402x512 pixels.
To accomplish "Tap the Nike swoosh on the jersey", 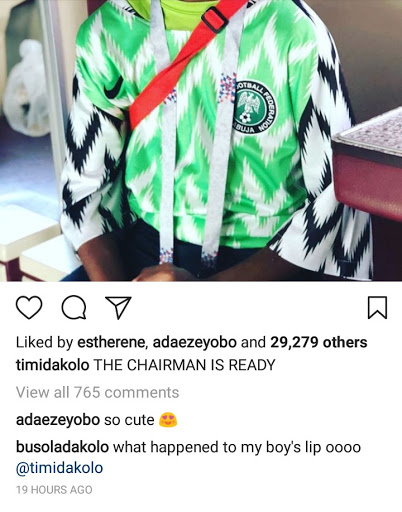I will (113, 89).
